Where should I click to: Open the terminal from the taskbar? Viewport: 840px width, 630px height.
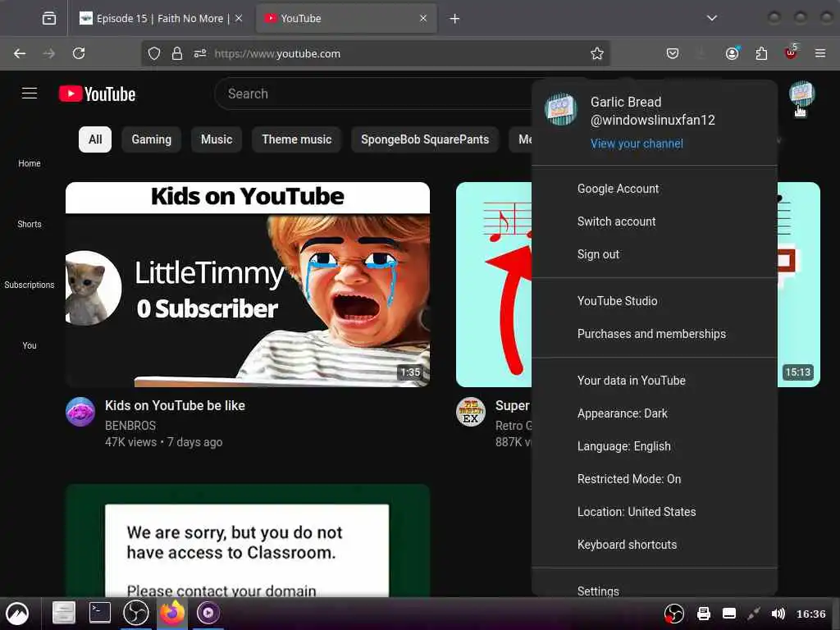coord(99,613)
